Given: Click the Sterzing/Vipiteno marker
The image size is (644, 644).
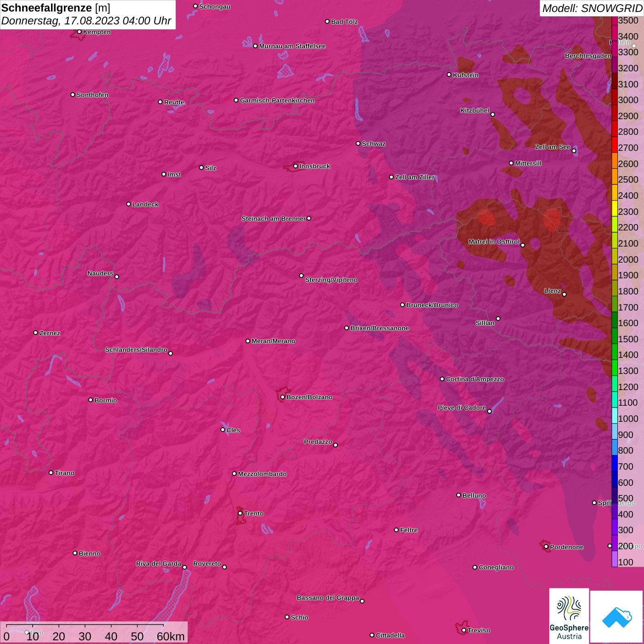Looking at the screenshot, I should click(301, 276).
